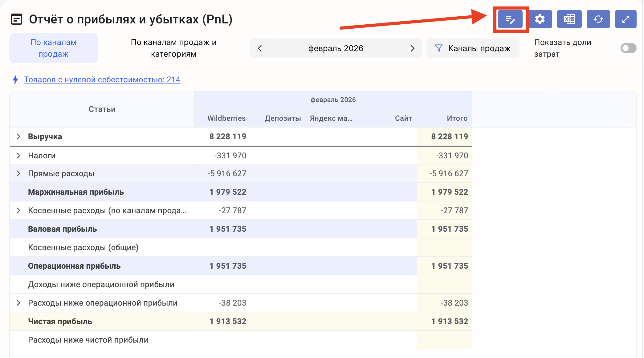
Task: Expand the Налоги row
Action: click(x=18, y=156)
